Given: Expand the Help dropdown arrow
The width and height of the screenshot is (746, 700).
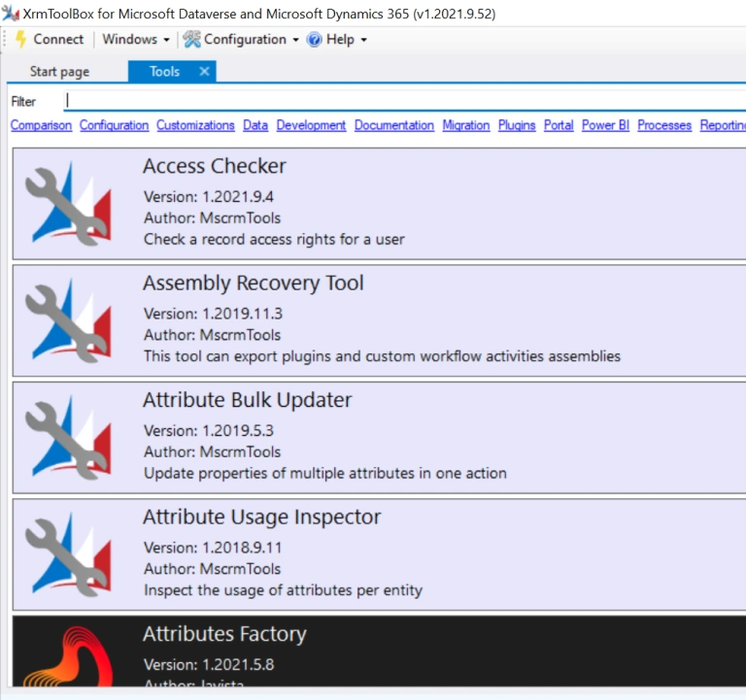Looking at the screenshot, I should tap(363, 40).
